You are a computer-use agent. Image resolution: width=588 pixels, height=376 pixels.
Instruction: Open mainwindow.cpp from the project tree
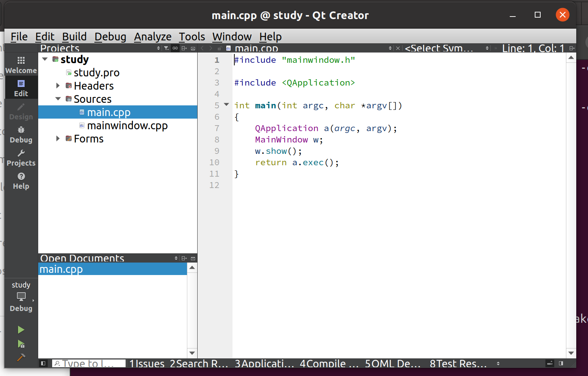coord(127,126)
